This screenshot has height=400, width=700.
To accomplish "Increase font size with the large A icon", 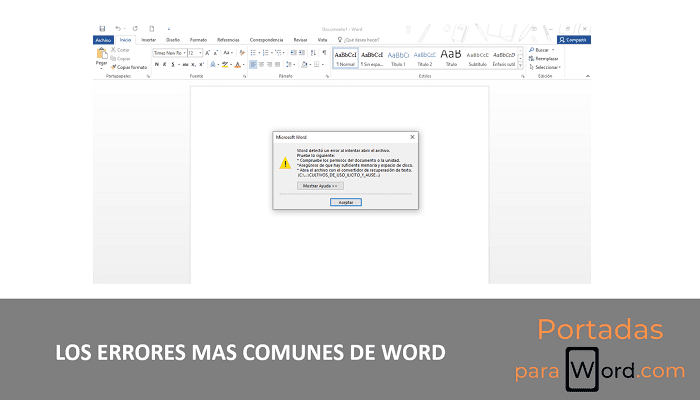I will tap(207, 53).
